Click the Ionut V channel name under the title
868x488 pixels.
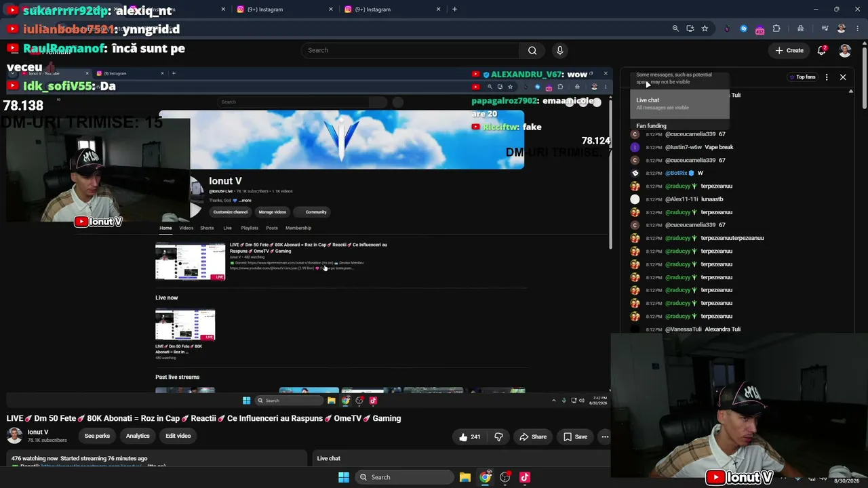coord(38,432)
